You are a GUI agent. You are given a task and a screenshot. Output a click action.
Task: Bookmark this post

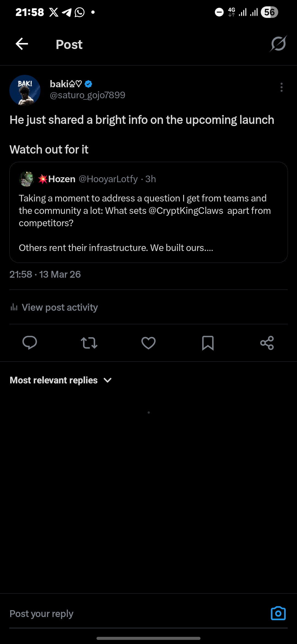[x=208, y=343]
